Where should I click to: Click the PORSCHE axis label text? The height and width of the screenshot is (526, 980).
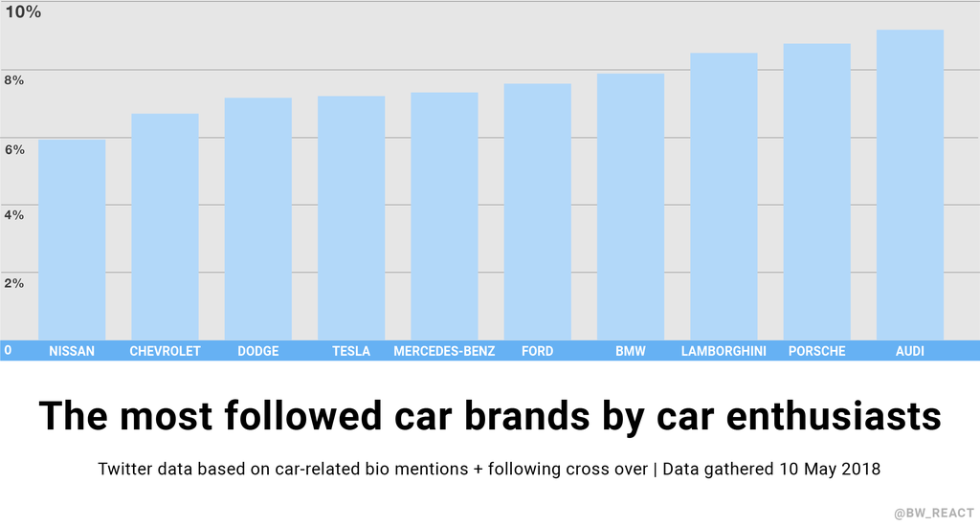[816, 351]
